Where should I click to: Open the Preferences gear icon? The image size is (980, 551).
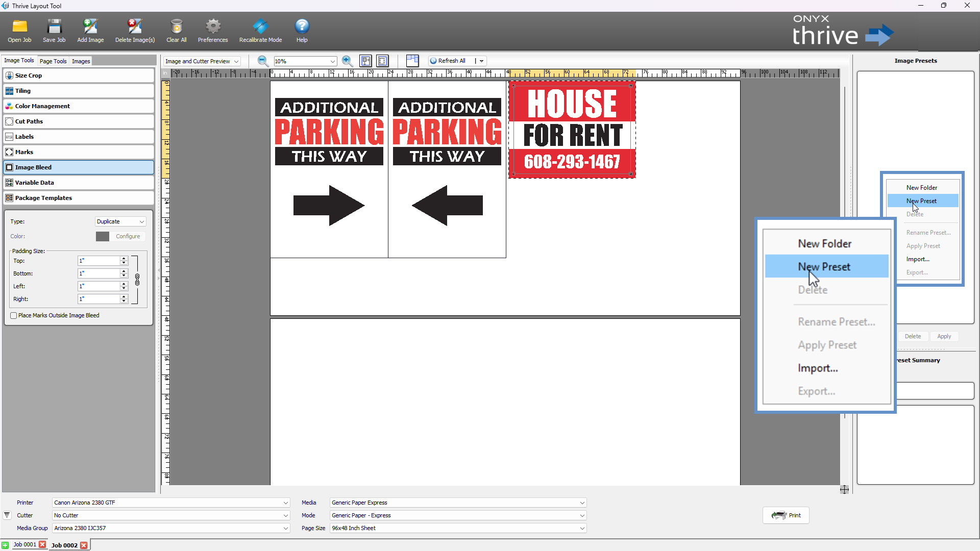tap(213, 27)
